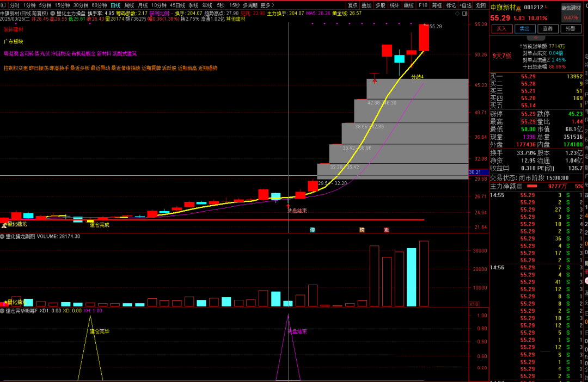Collapse the order info panel chevron
Image resolution: width=588 pixels, height=382 pixels.
(537, 38)
